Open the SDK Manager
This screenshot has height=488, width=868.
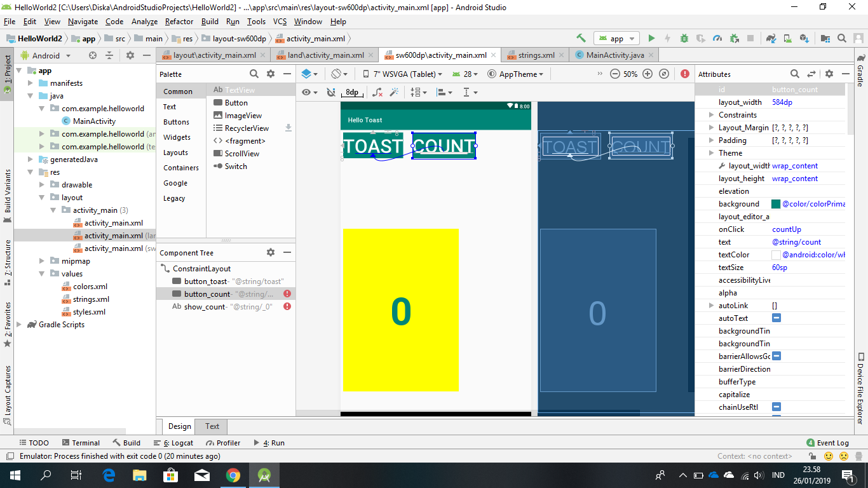point(804,38)
